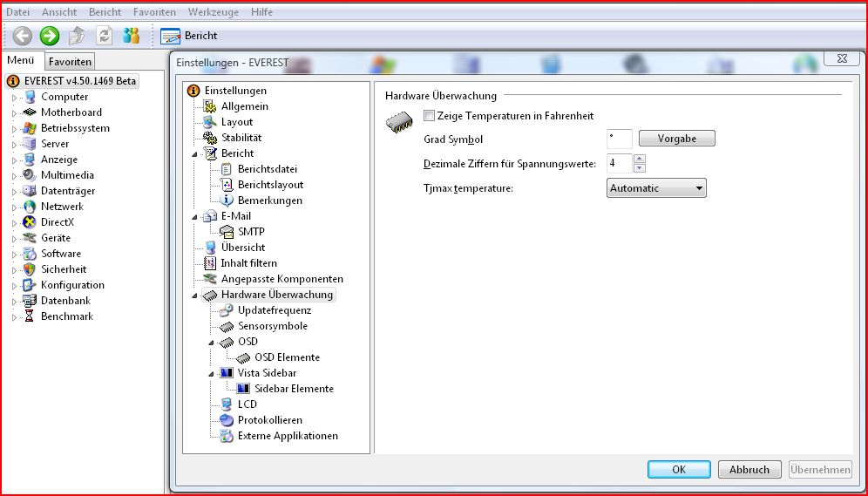
Task: Click the Bericht report toolbar button
Action: 189,36
